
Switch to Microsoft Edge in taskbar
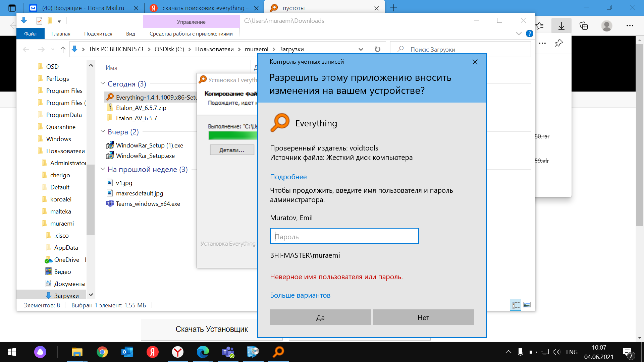(203, 352)
